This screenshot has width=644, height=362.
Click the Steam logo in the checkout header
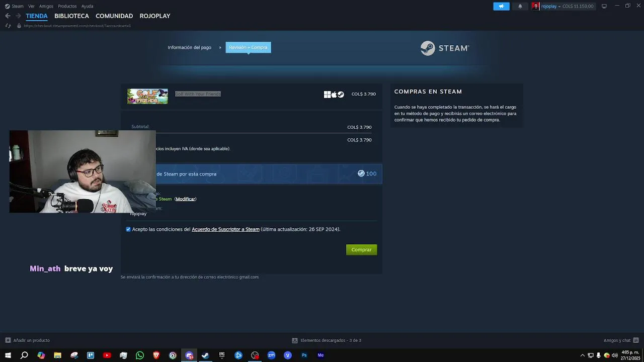[x=445, y=48]
